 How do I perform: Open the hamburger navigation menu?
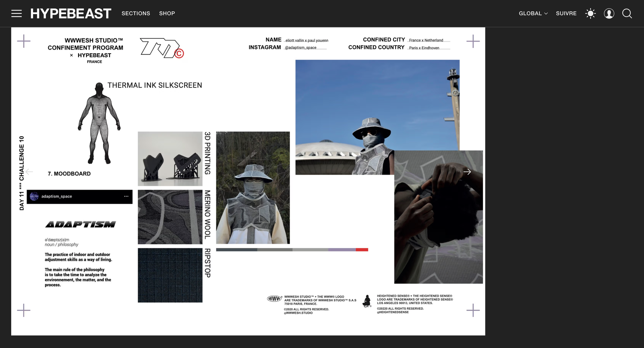click(17, 13)
